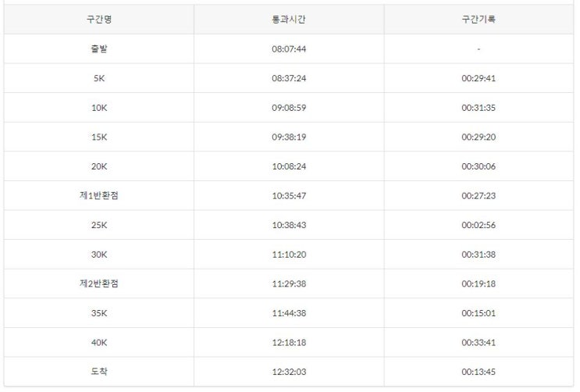Click the 구간명 column header

click(x=99, y=20)
